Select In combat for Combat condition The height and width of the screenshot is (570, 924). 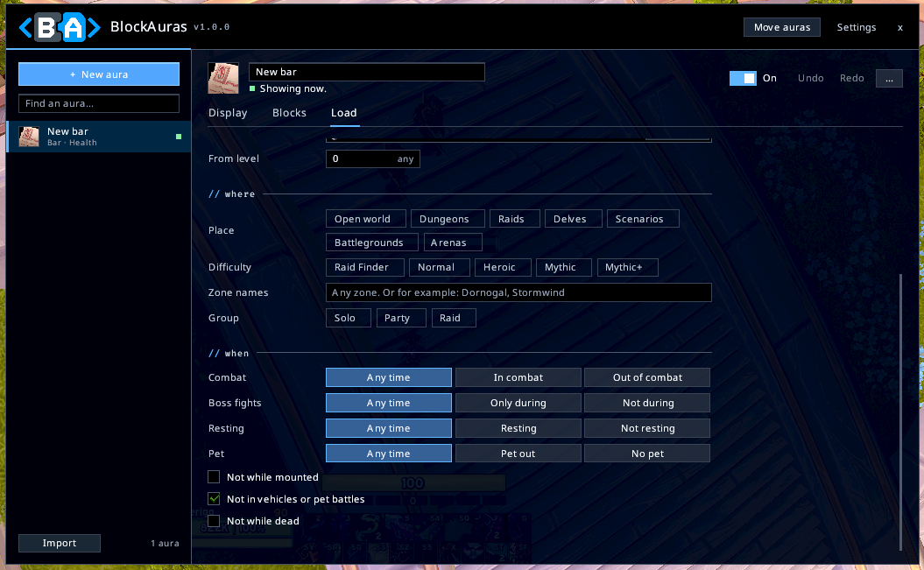[x=518, y=377]
